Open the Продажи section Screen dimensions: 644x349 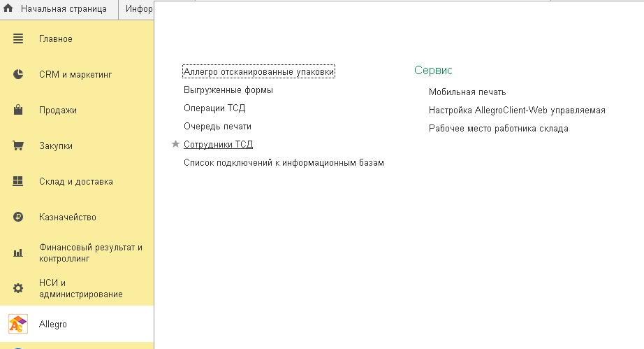coord(57,111)
